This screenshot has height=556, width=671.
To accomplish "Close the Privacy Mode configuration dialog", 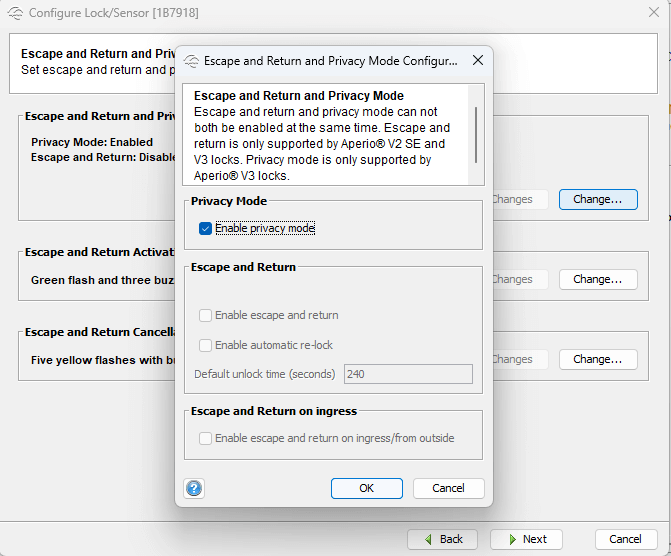I will pyautogui.click(x=477, y=60).
